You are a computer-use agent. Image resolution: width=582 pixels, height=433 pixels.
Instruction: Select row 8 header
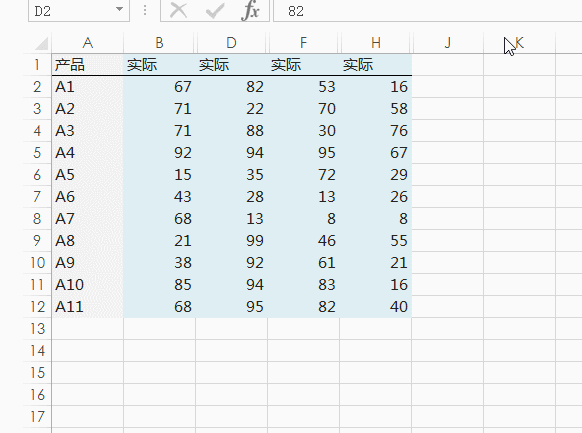click(37, 219)
